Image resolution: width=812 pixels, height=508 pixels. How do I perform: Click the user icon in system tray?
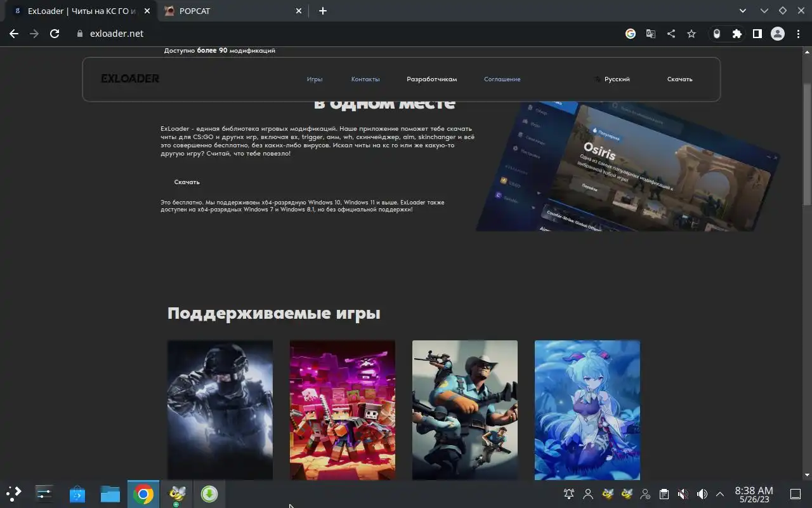(588, 493)
